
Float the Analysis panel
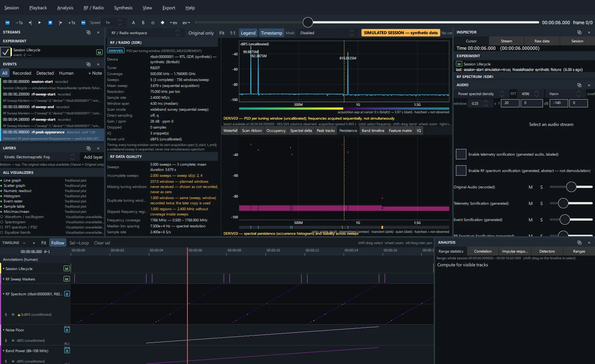point(579,243)
